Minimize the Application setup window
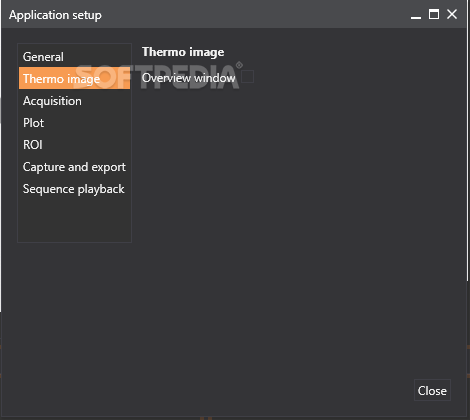Viewport: 470px width, 420px height. click(416, 15)
